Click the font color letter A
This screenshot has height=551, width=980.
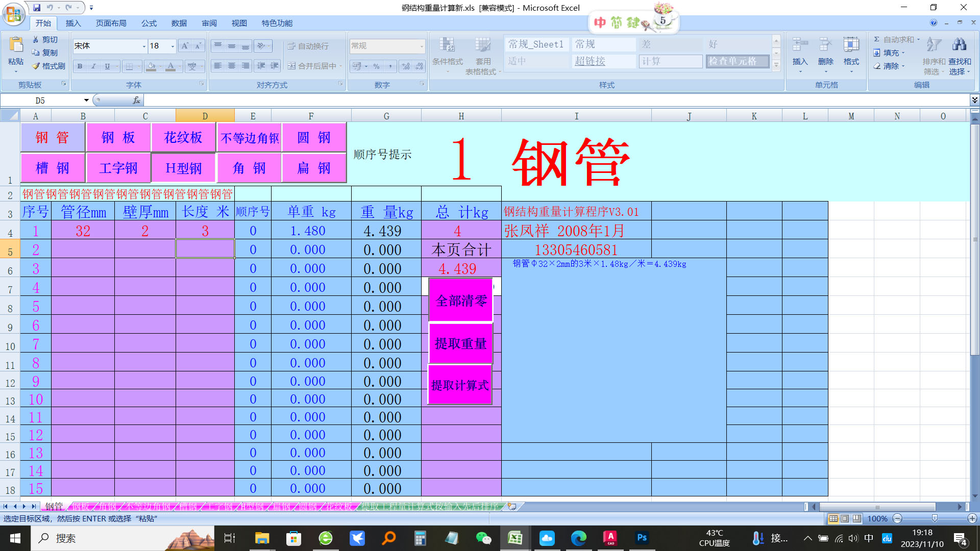170,66
